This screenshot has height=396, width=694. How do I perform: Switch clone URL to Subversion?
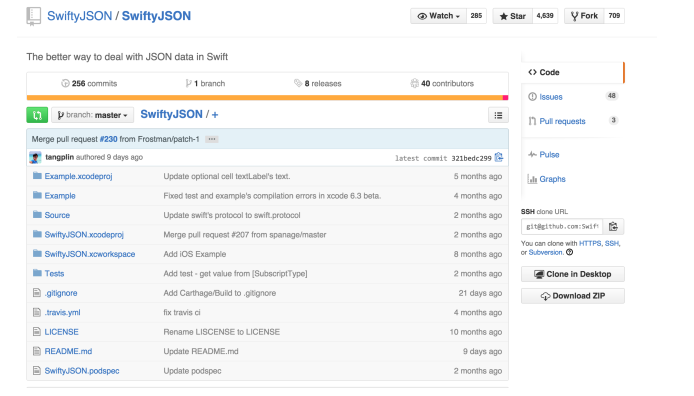point(545,252)
